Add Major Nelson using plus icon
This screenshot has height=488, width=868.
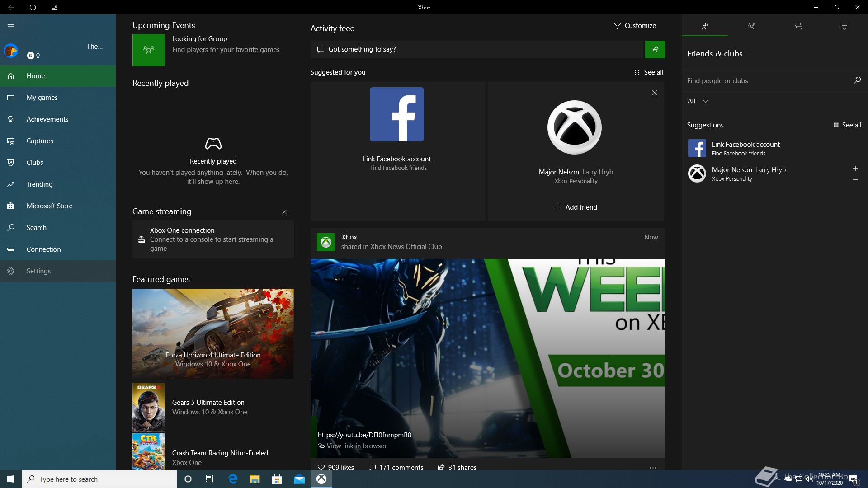855,169
